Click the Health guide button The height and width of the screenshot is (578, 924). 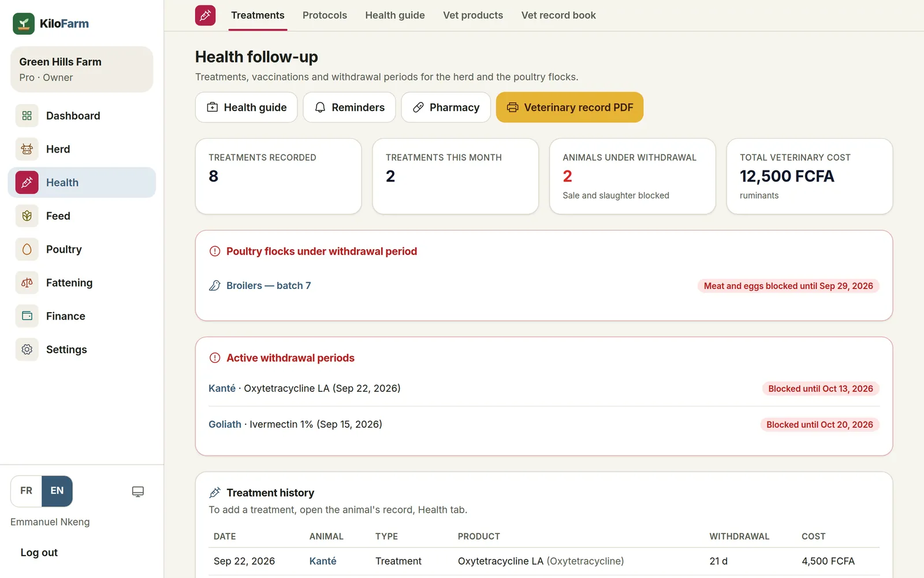tap(246, 108)
